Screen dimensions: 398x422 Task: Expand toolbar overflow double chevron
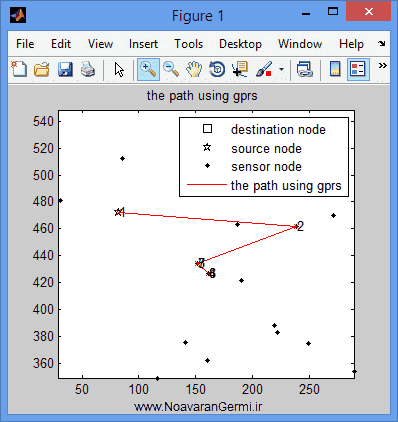click(x=382, y=65)
